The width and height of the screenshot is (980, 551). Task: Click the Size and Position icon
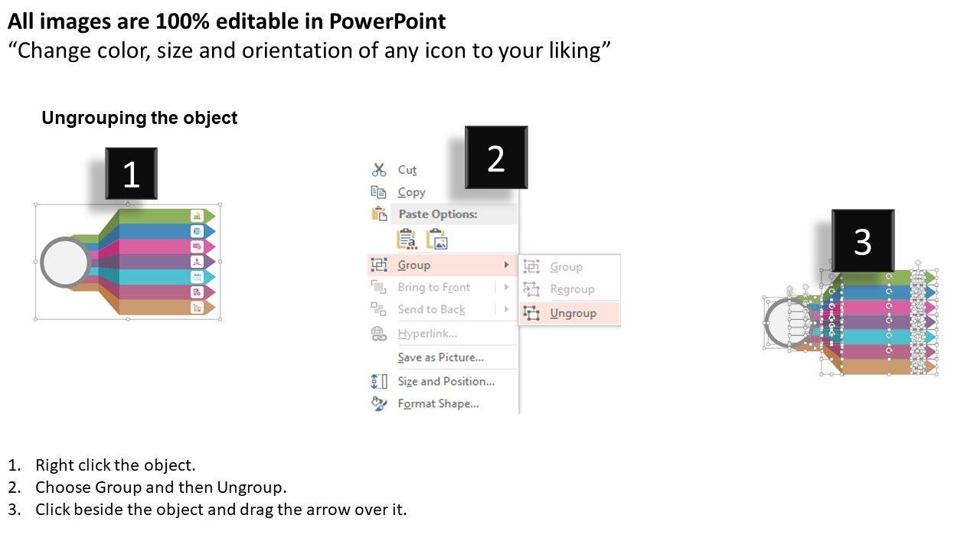pyautogui.click(x=379, y=381)
